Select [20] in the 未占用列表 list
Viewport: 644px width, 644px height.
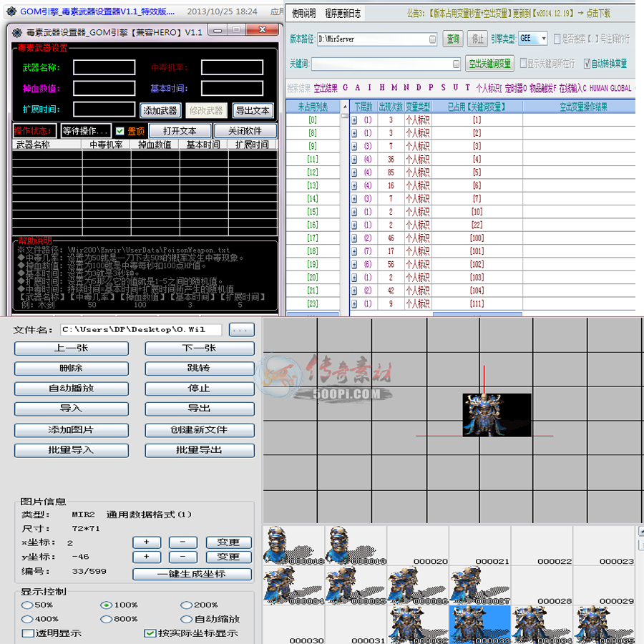coord(313,278)
